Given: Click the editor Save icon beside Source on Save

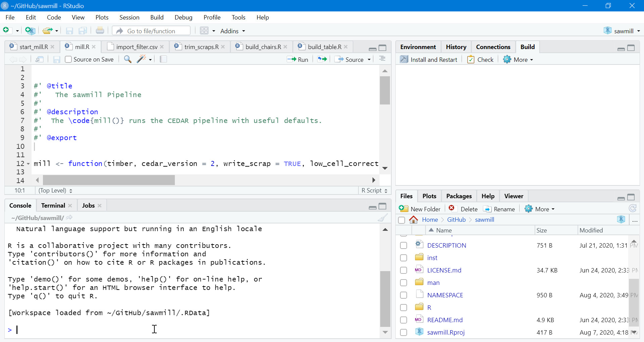Looking at the screenshot, I should [x=57, y=59].
